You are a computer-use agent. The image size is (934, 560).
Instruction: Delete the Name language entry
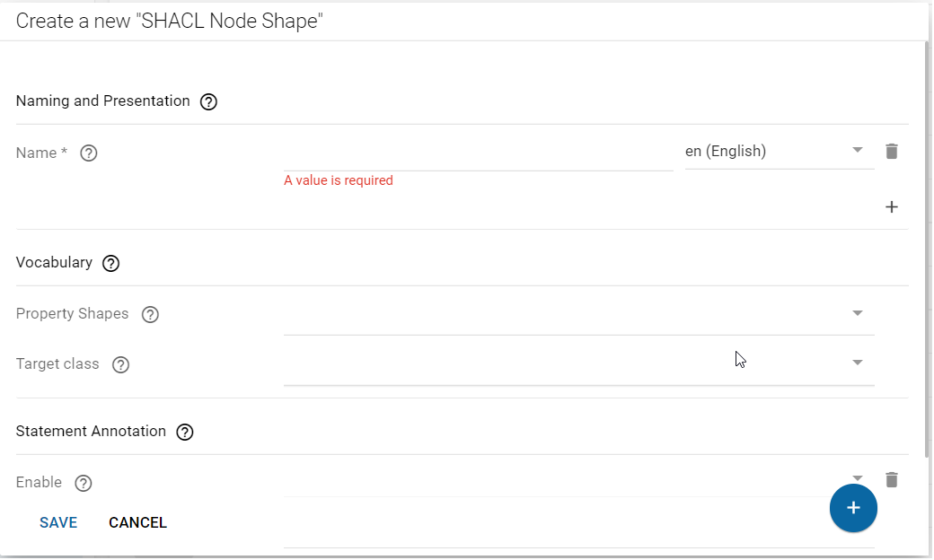point(891,152)
